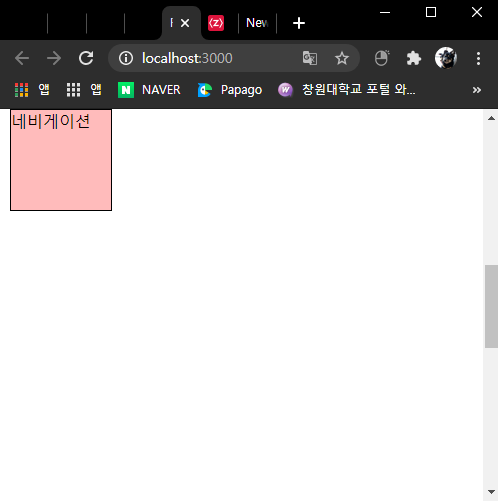
Task: Click the browser forward arrow
Action: (54, 58)
